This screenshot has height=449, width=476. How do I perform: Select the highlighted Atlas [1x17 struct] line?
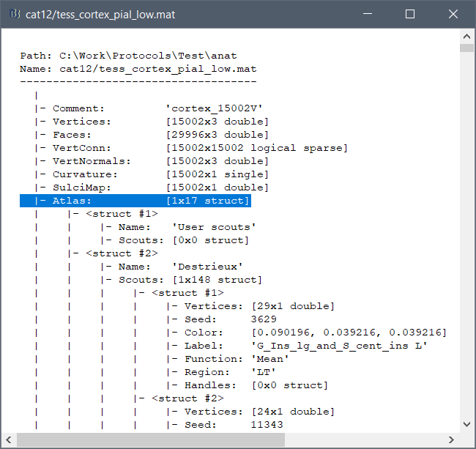(135, 201)
